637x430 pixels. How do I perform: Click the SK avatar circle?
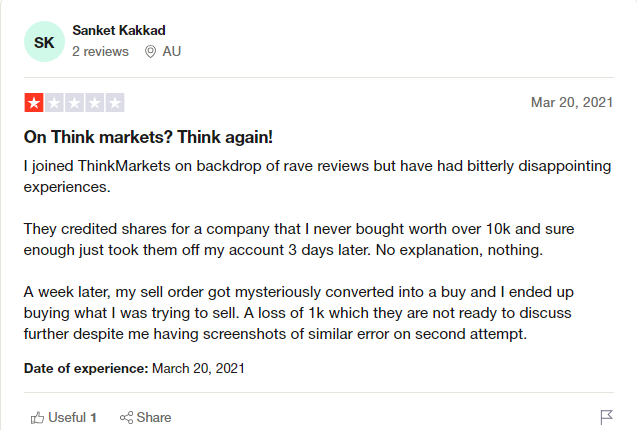coord(44,42)
